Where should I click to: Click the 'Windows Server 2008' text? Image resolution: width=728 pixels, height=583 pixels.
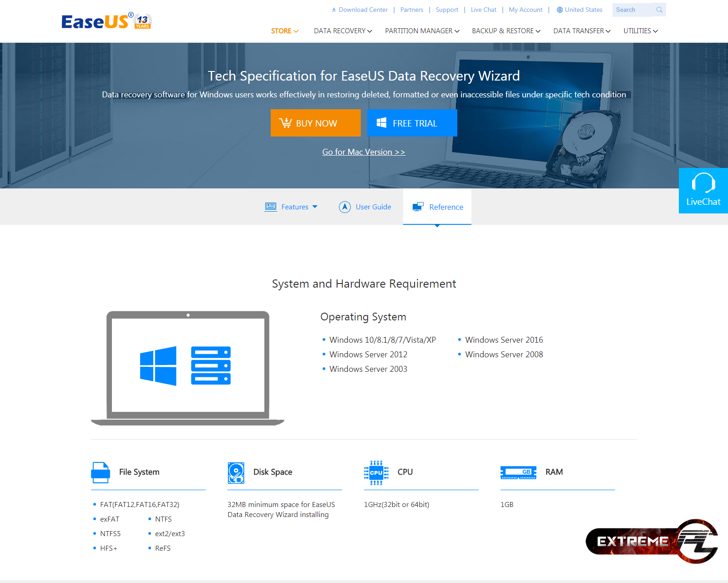504,355
